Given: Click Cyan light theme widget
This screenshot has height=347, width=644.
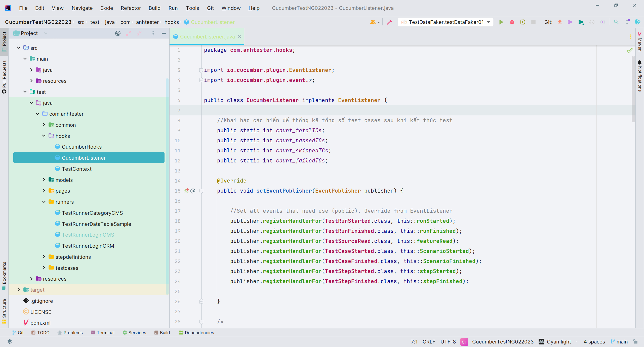Looking at the screenshot, I should 555,341.
